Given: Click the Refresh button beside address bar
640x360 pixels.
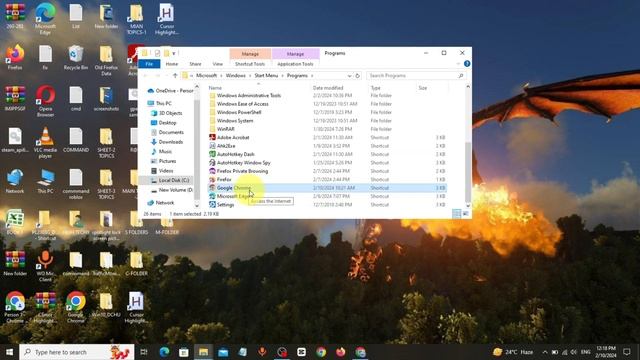Looking at the screenshot, I should click(x=358, y=76).
